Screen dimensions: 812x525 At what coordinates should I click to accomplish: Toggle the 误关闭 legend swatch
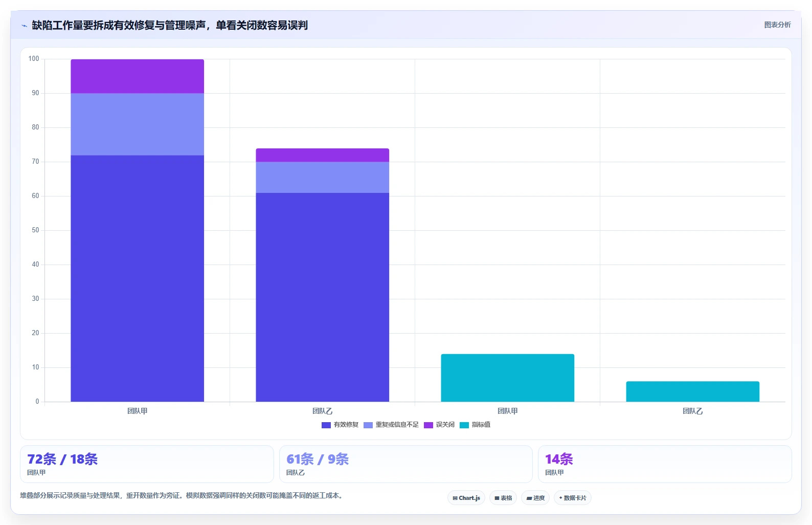[428, 425]
